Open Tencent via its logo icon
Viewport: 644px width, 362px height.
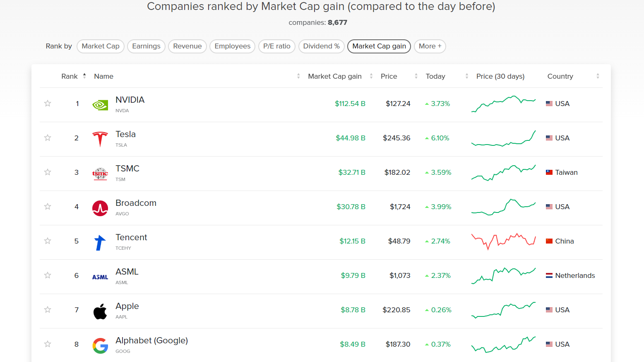[x=100, y=242]
